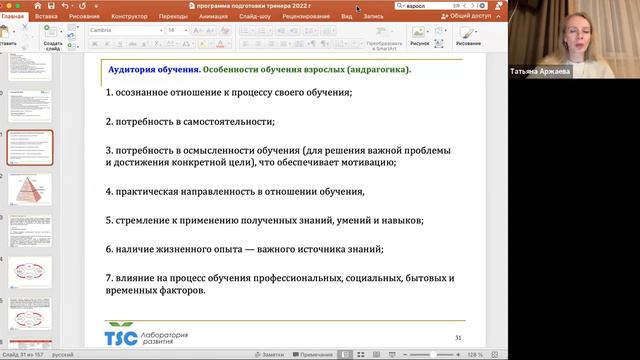The width and height of the screenshot is (640, 360).
Task: Start slide show from status bar
Action: 392,355
